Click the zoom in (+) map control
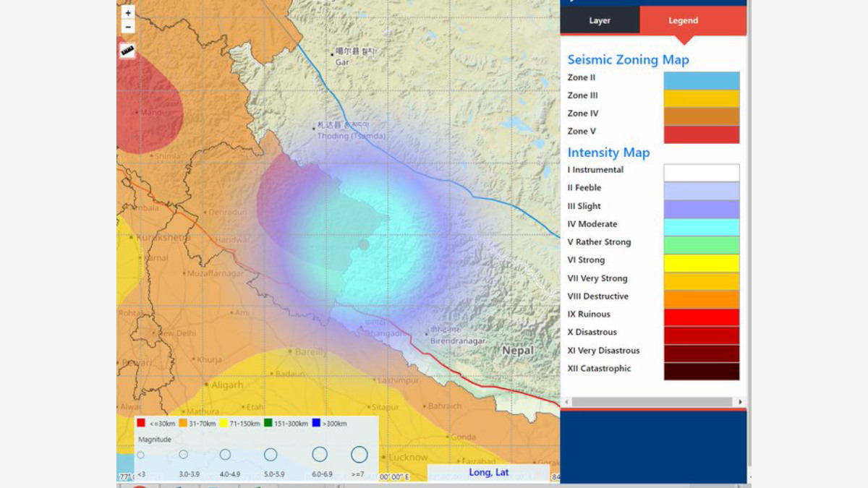 (x=127, y=12)
